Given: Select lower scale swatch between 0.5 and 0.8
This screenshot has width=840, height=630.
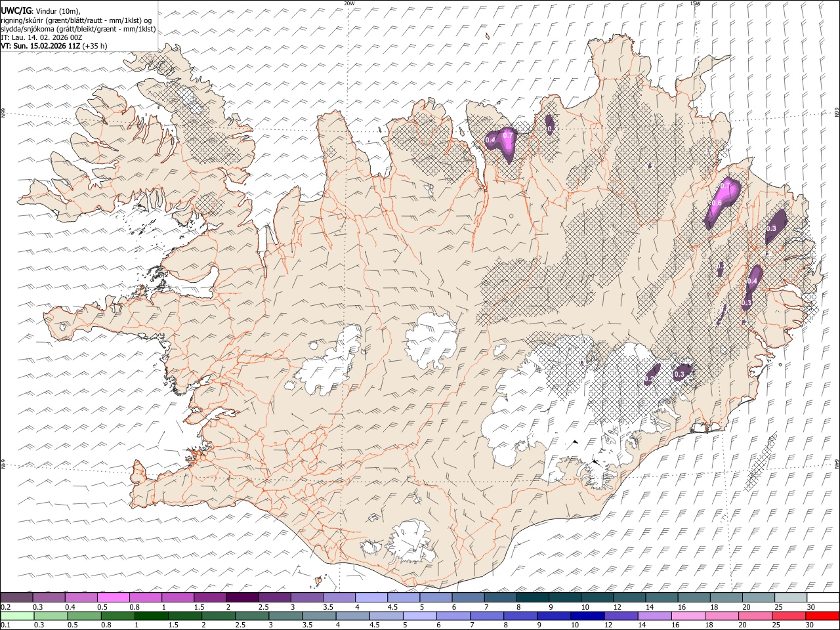Looking at the screenshot, I should click(x=84, y=616).
